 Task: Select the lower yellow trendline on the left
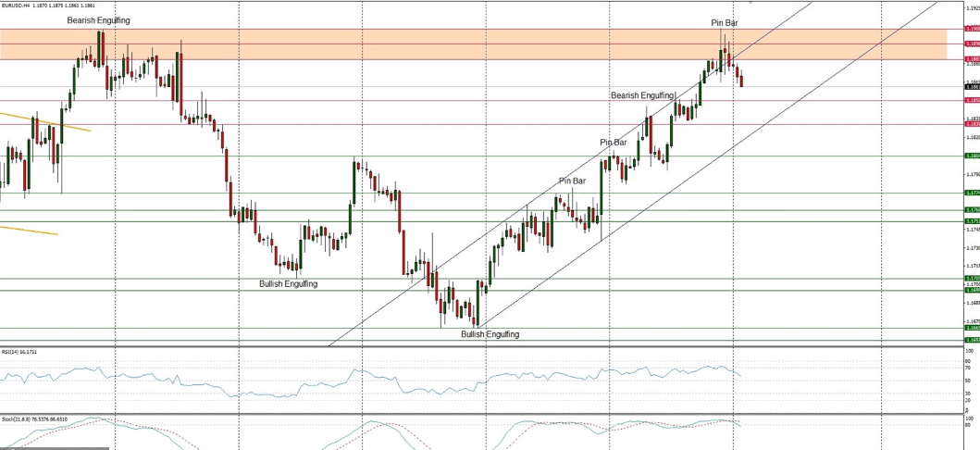28,230
